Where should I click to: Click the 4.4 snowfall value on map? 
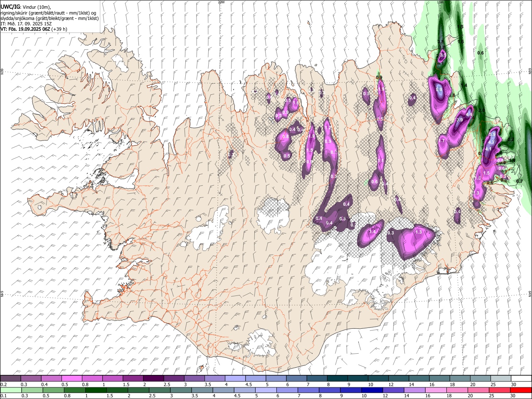point(469,114)
